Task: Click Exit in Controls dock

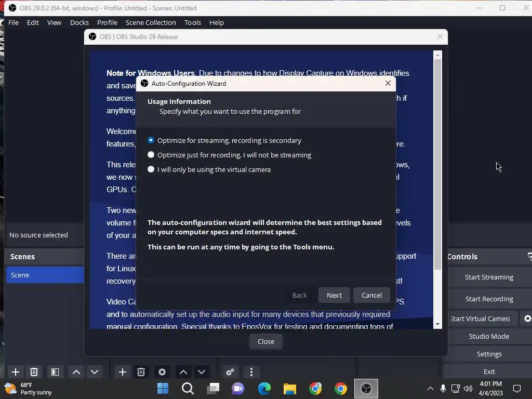Action: point(489,371)
